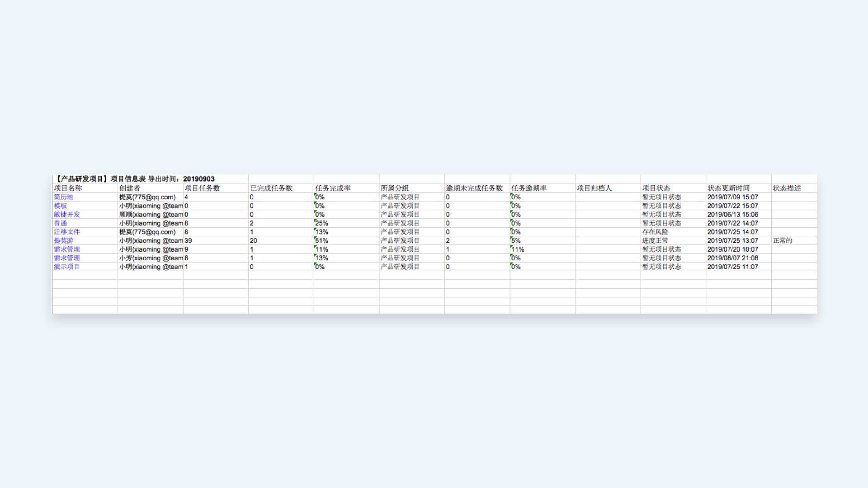Screen dimensions: 868x488
Task: Select the 11% overdue rate cell
Action: click(542, 249)
